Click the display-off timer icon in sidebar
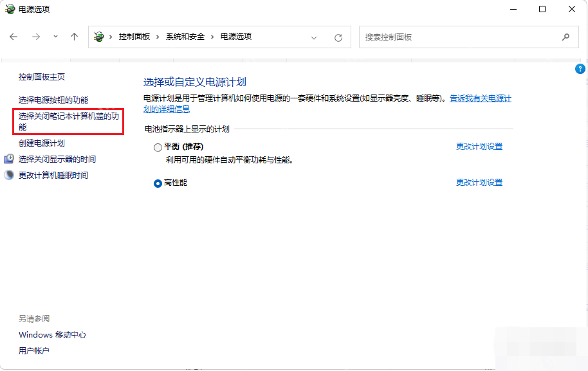The height and width of the screenshot is (371, 588). [9, 159]
